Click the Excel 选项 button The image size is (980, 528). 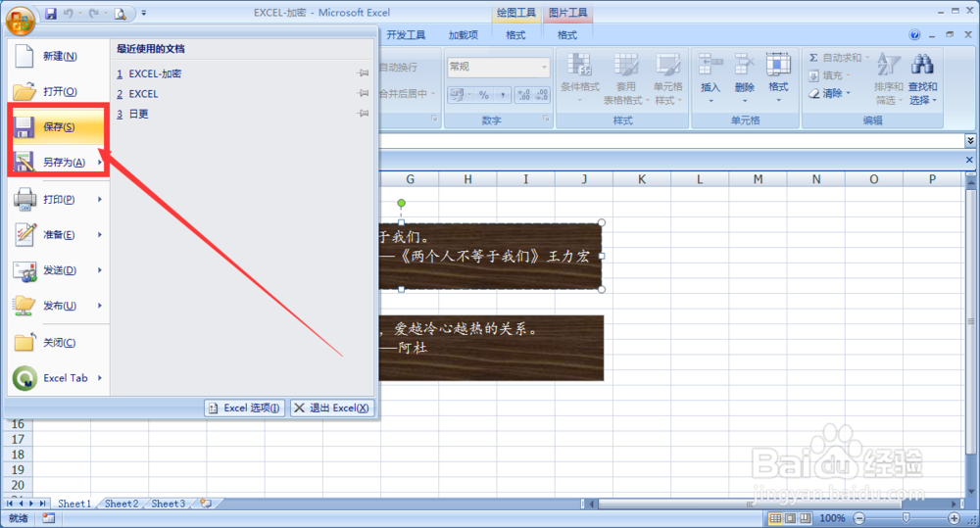coord(244,408)
